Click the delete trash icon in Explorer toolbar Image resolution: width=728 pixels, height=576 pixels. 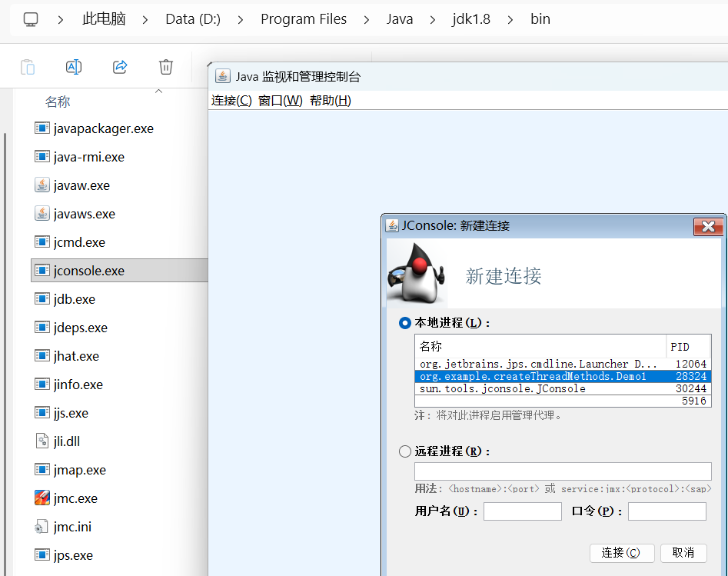tap(166, 67)
